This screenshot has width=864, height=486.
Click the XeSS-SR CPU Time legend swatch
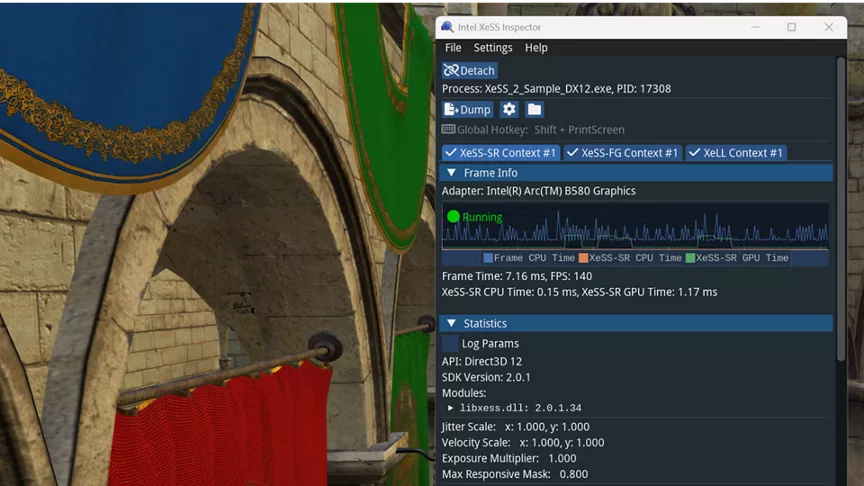(583, 258)
